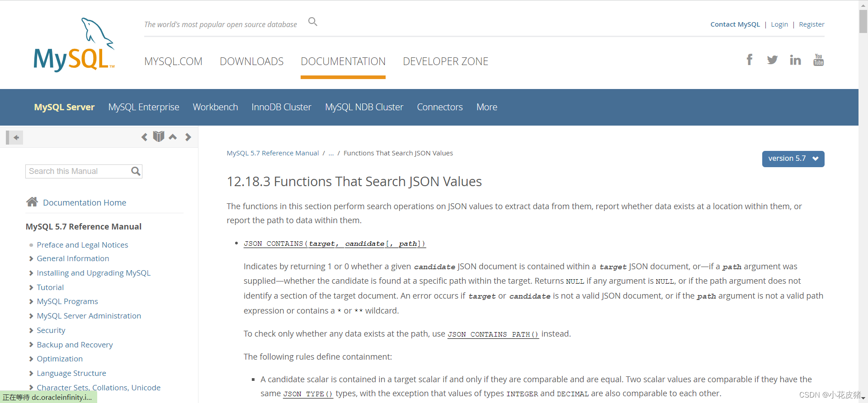Switch to the Workbench tab
Screen dimensions: 868x403
point(215,107)
